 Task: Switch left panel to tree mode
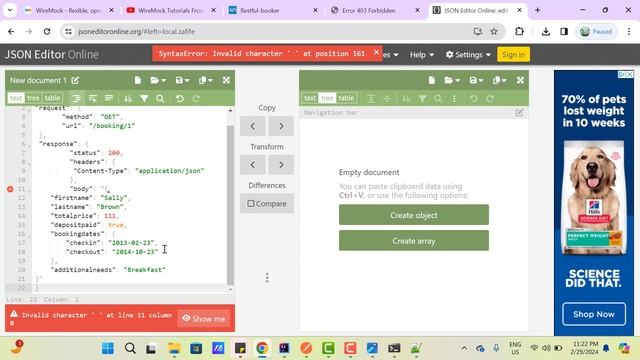[x=33, y=98]
